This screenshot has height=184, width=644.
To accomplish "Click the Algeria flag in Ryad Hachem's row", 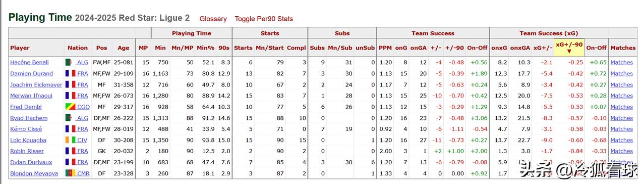I will coord(68,118).
